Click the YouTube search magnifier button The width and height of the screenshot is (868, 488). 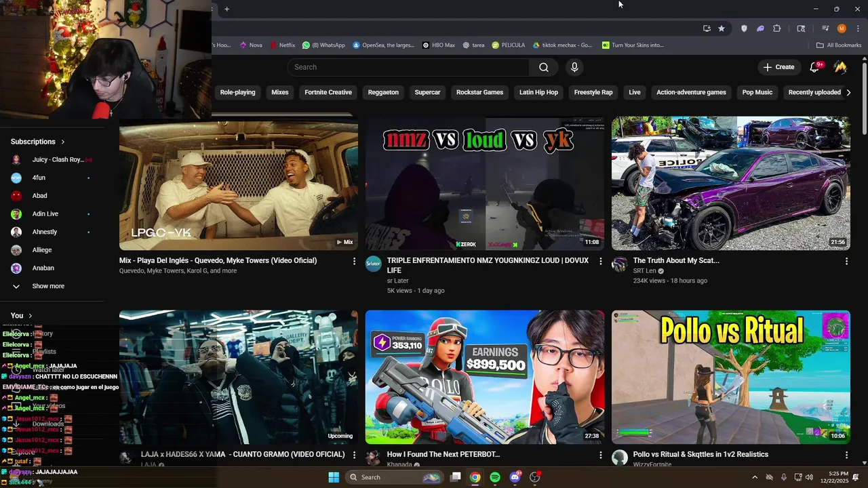point(544,67)
